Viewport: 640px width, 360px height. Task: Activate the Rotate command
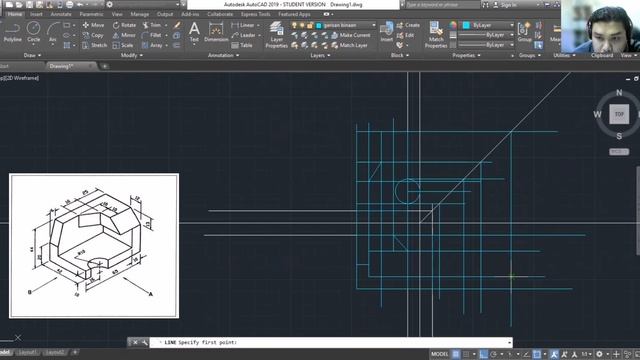pyautogui.click(x=124, y=25)
